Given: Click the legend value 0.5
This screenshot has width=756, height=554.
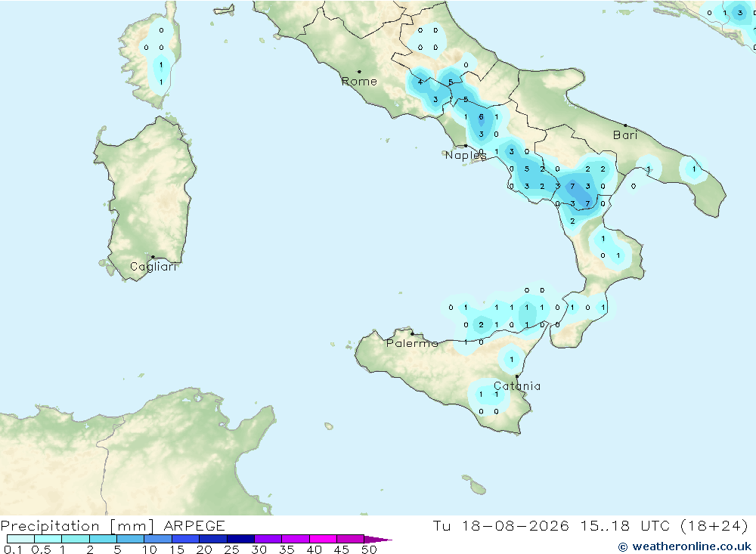Looking at the screenshot, I should pos(41,549).
